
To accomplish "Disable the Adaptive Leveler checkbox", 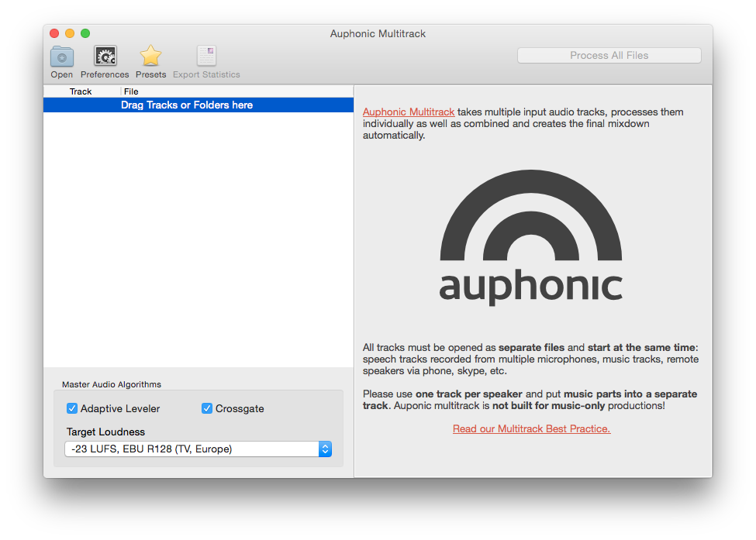I will [72, 408].
